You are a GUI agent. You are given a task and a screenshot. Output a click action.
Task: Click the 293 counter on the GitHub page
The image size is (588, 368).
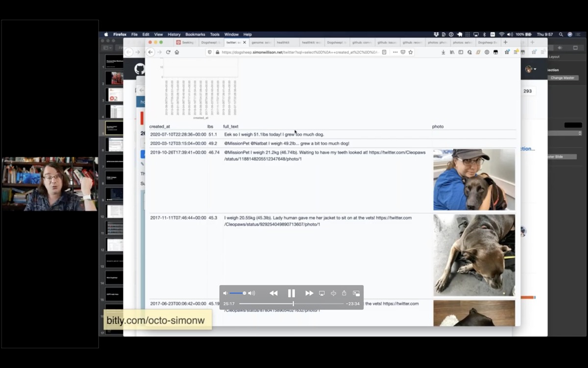coord(528,91)
